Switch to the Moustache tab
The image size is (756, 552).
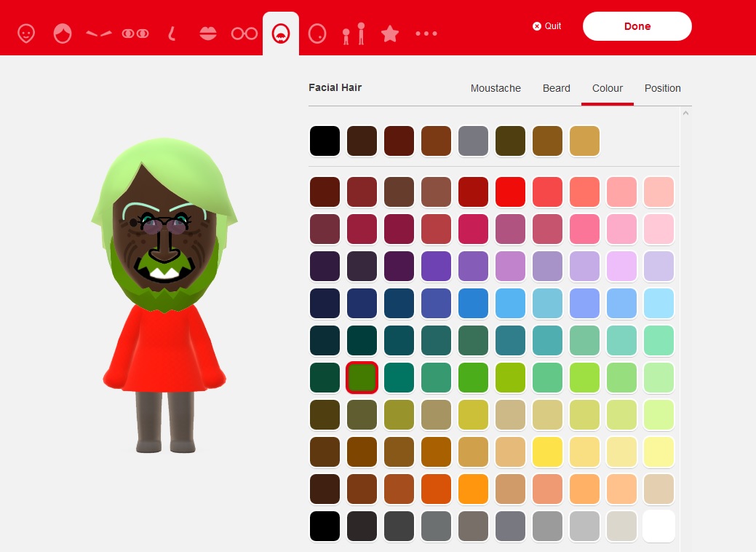pyautogui.click(x=496, y=88)
